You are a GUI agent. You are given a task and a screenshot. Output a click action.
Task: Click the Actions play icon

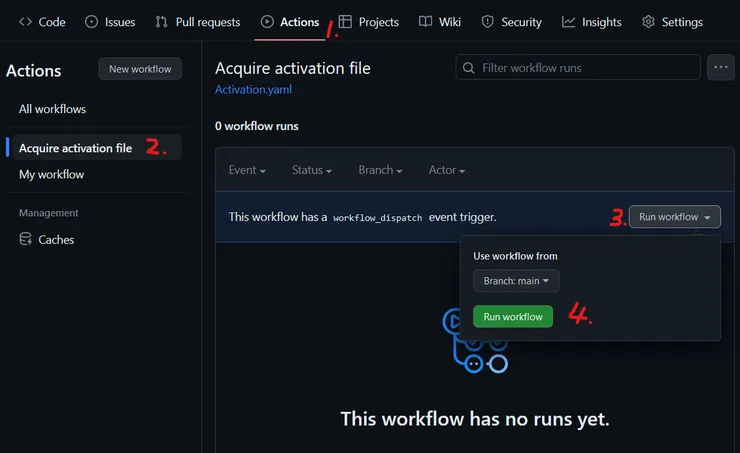(267, 22)
